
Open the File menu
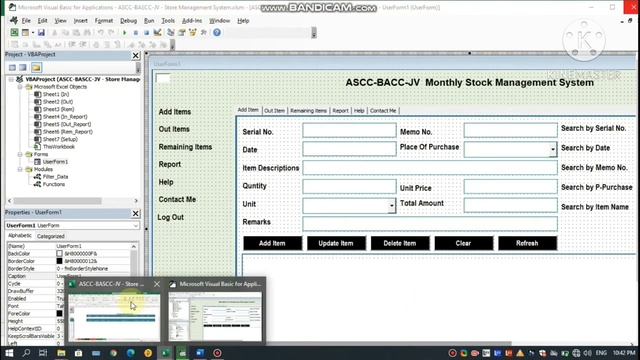(26, 20)
